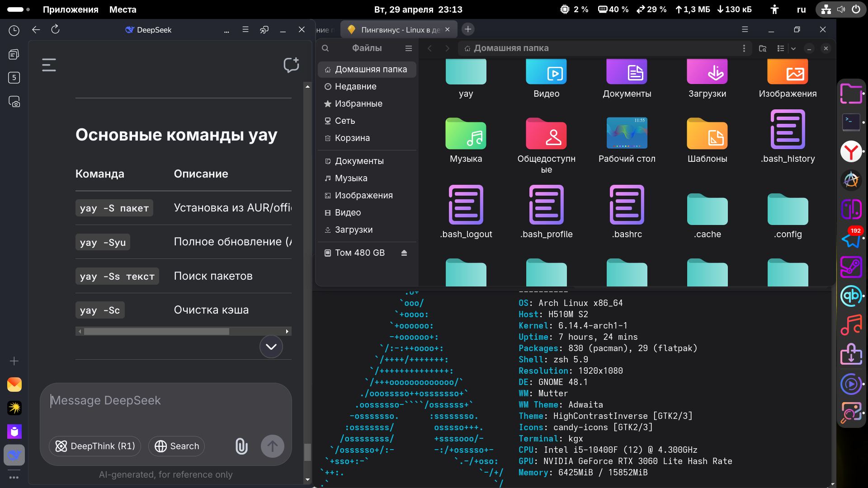This screenshot has height=488, width=868.
Task: Expand view options dropdown arrow in Files
Action: 793,48
